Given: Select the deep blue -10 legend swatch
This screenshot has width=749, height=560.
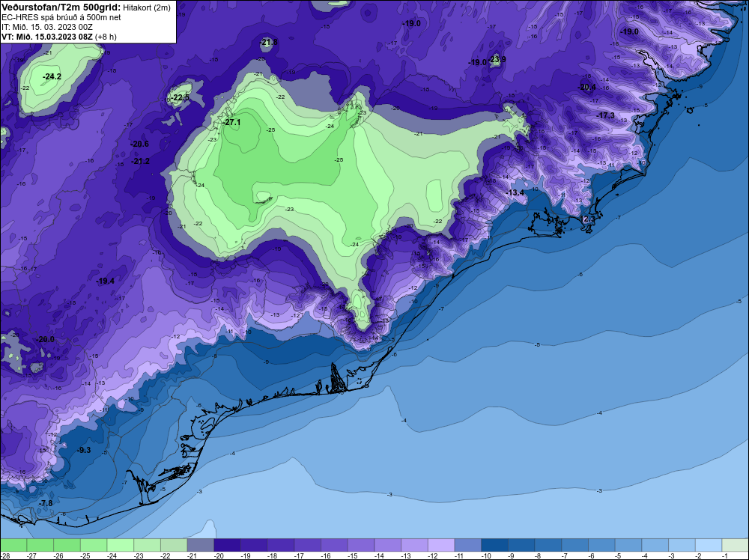Looking at the screenshot, I should click(x=495, y=545).
